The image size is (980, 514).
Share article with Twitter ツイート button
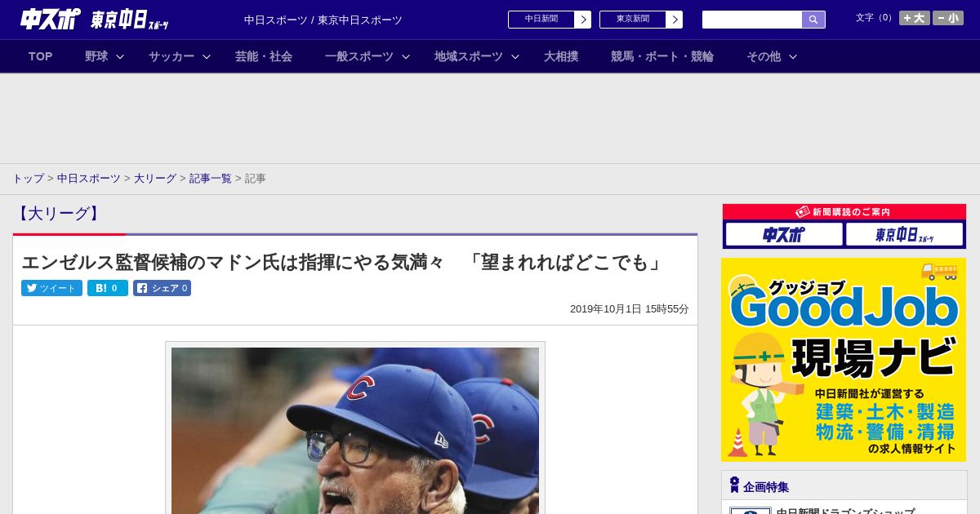(51, 288)
